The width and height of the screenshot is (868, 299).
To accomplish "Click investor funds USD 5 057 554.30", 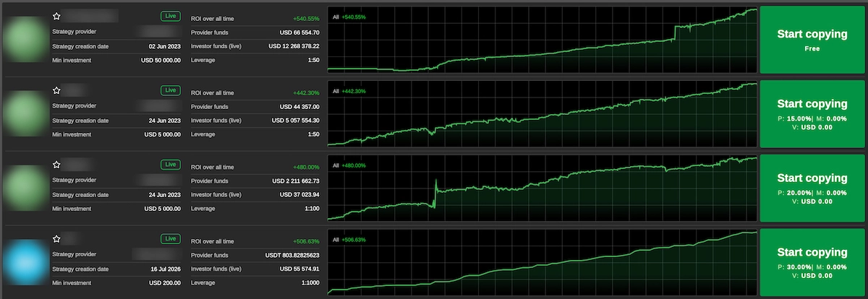I will click(x=296, y=121).
